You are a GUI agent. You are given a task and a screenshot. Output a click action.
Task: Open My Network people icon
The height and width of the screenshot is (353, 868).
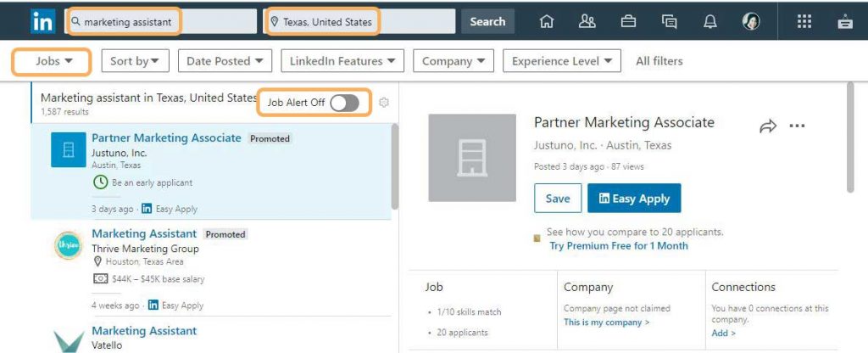[587, 21]
